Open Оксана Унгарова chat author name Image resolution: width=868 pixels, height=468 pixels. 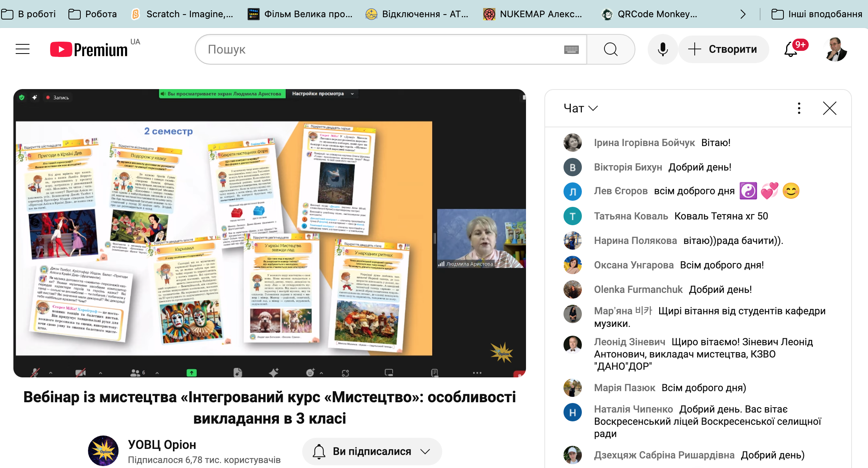[633, 265]
